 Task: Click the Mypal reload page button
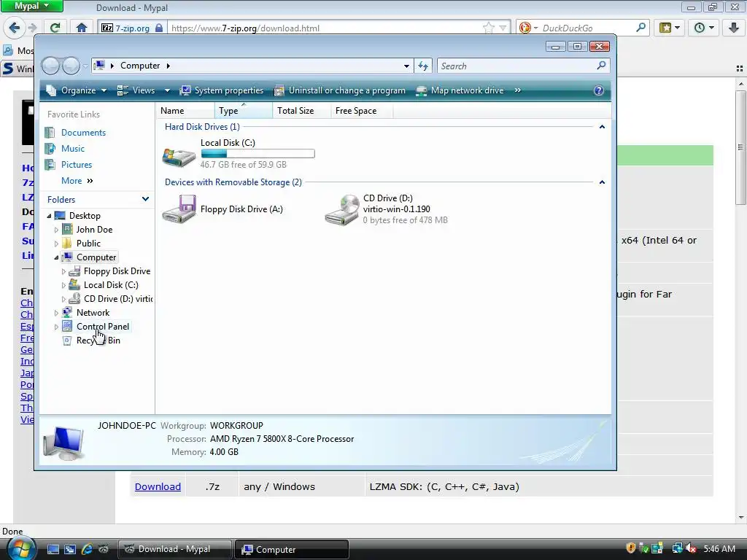point(55,28)
